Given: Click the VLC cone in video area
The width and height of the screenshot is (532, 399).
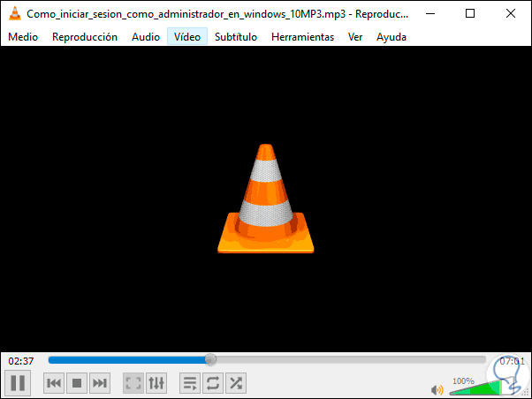Looking at the screenshot, I should [266, 199].
